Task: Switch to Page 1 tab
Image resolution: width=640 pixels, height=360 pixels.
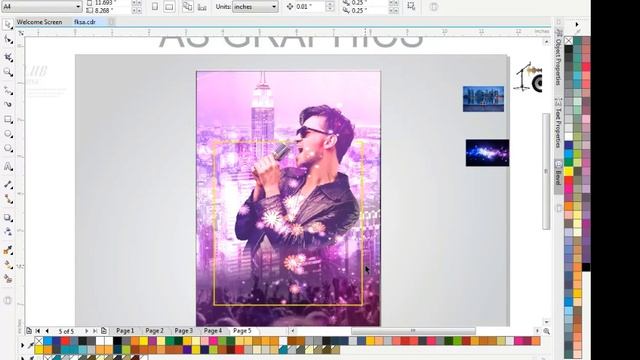Action: (125, 331)
